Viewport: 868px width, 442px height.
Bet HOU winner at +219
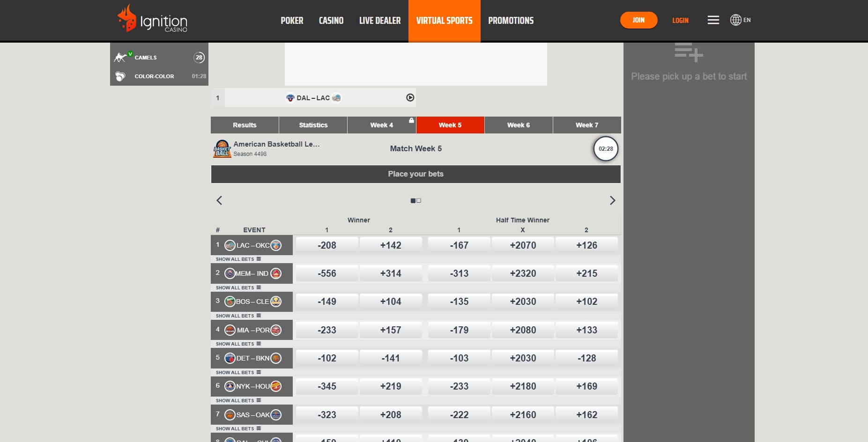pyautogui.click(x=391, y=386)
